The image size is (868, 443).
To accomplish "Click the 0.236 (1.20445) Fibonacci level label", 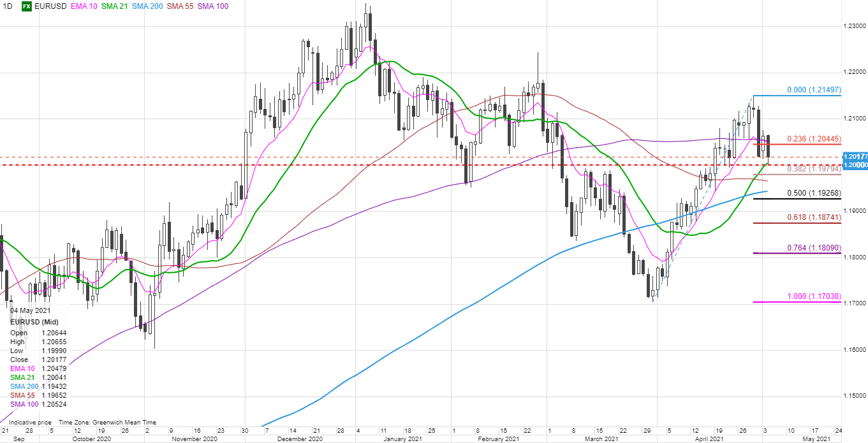I will point(813,139).
